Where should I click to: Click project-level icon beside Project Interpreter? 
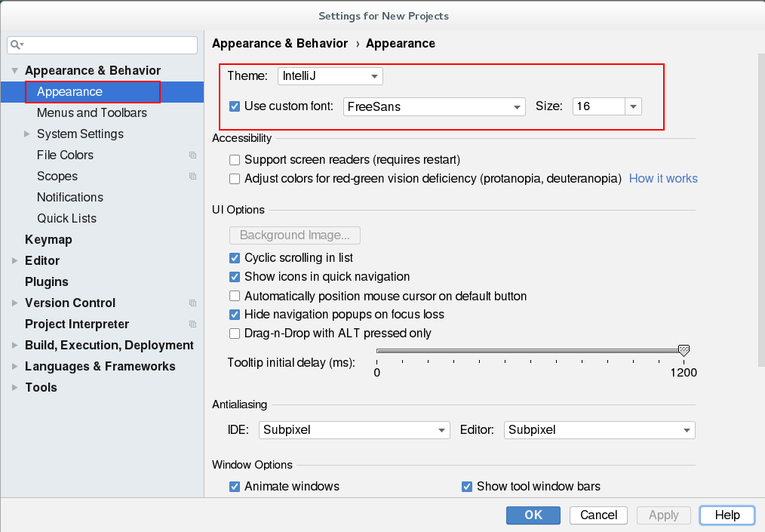pos(193,324)
